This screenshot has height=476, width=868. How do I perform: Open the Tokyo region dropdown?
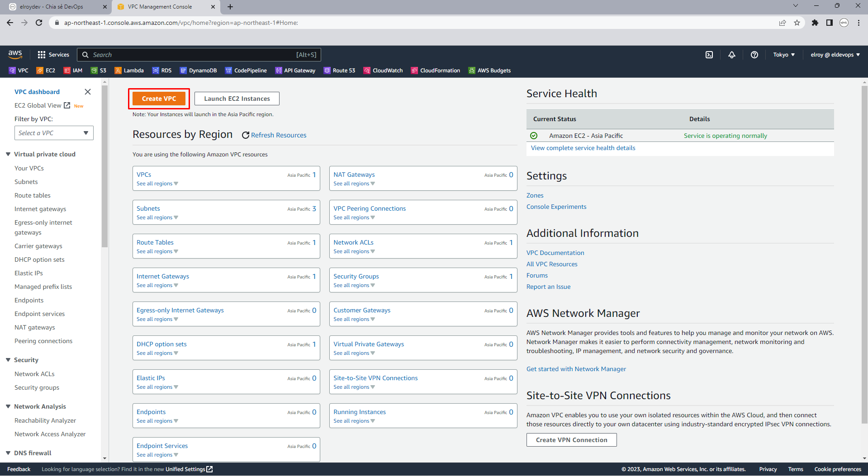[784, 55]
